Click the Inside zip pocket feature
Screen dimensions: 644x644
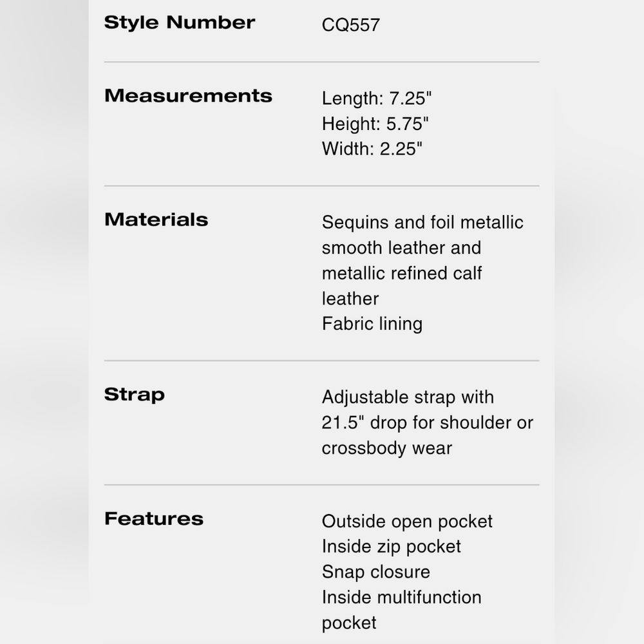(x=392, y=547)
